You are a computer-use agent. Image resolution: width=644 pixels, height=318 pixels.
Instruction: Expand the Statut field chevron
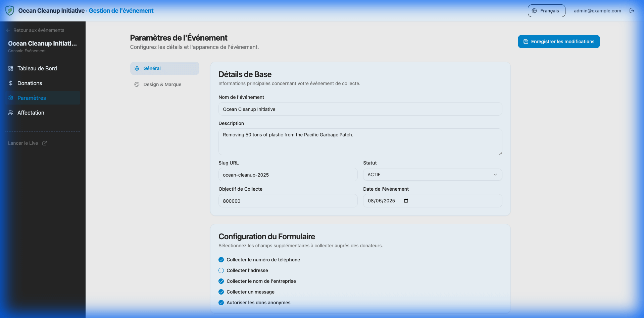[495, 175]
